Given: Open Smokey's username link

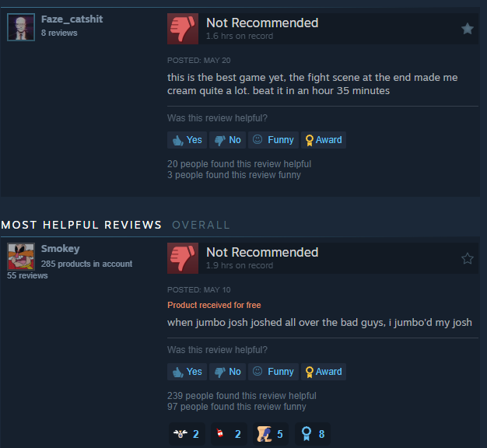Looking at the screenshot, I should [60, 248].
